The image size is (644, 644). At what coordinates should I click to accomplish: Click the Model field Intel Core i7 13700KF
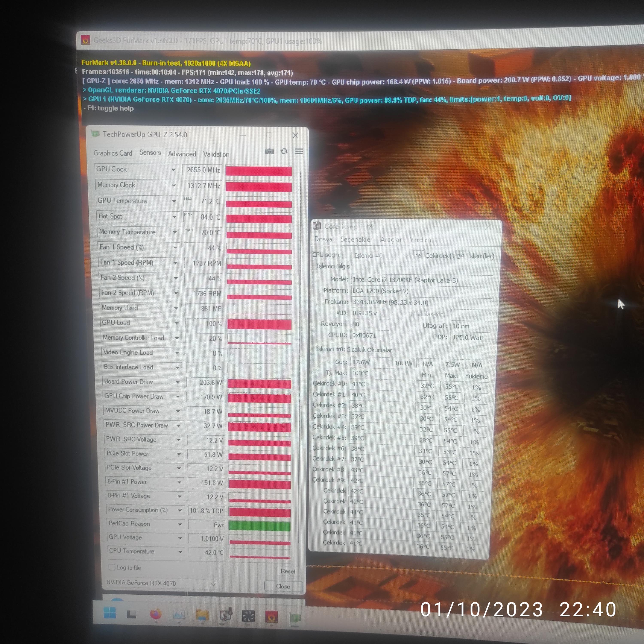[422, 280]
